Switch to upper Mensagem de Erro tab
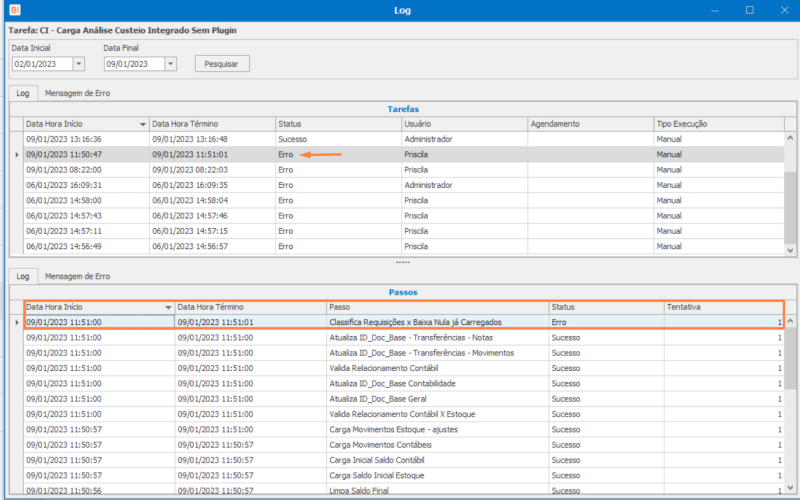The height and width of the screenshot is (500, 800). 78,92
